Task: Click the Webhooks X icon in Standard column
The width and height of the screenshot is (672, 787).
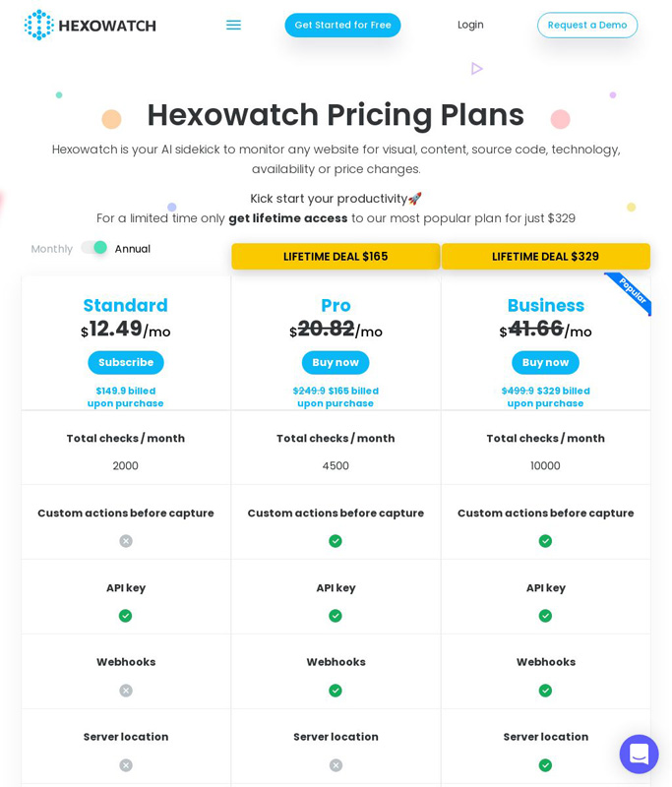Action: tap(125, 691)
